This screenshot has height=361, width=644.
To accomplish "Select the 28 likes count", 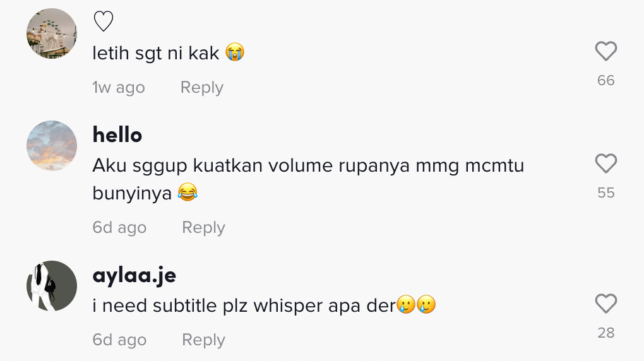I will 606,333.
